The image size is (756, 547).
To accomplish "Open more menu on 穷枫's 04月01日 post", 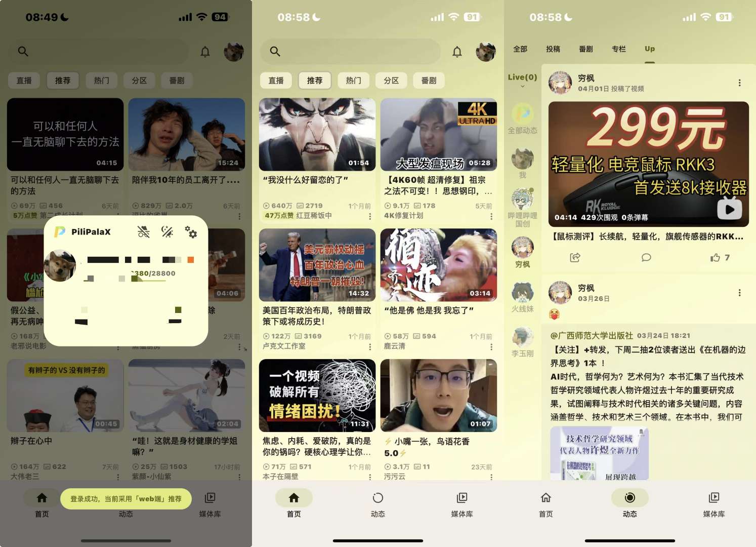I will pyautogui.click(x=739, y=83).
